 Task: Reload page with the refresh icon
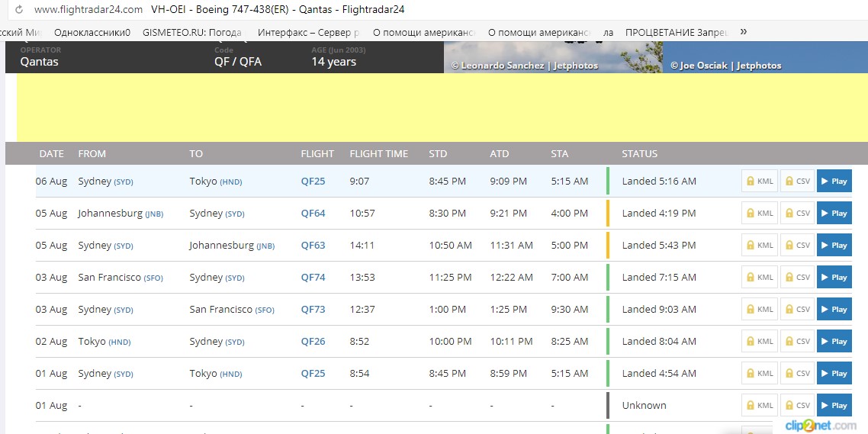[19, 9]
